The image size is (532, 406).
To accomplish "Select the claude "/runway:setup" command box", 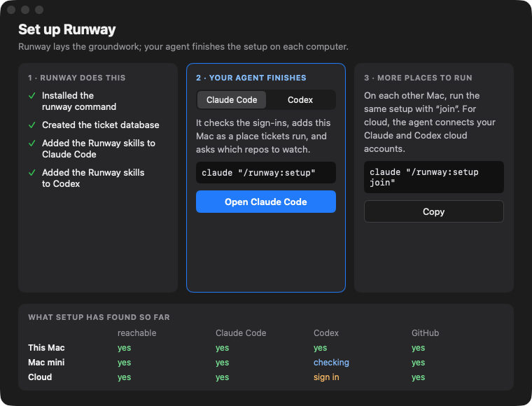I will tap(266, 173).
